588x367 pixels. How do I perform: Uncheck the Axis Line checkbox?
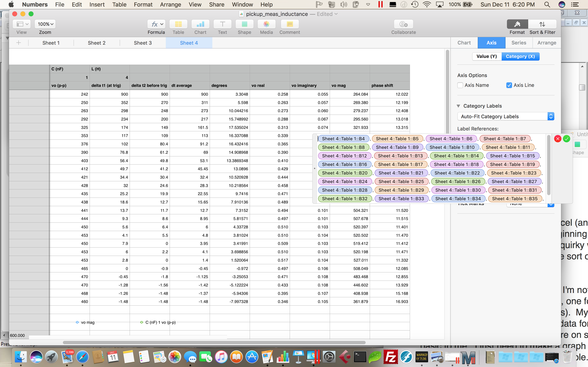point(509,85)
